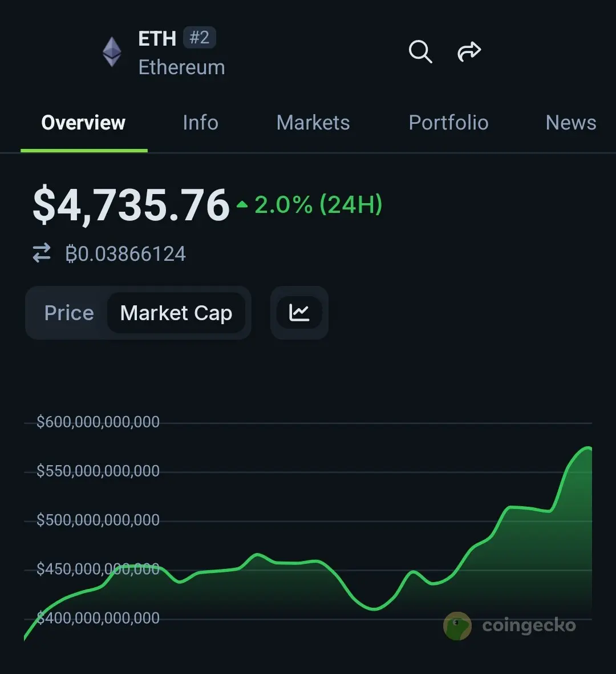
Task: Open the Overview tab
Action: tap(83, 123)
